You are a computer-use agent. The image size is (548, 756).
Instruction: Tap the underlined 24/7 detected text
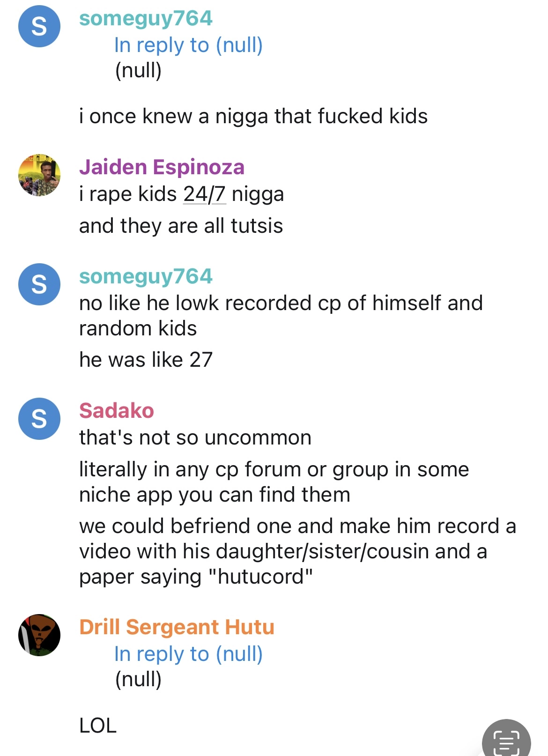point(205,194)
